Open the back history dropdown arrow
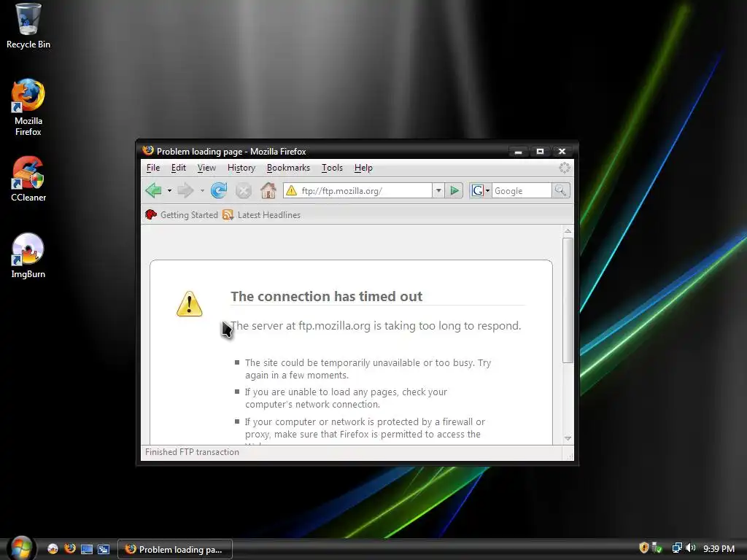The height and width of the screenshot is (560, 747). [x=169, y=191]
